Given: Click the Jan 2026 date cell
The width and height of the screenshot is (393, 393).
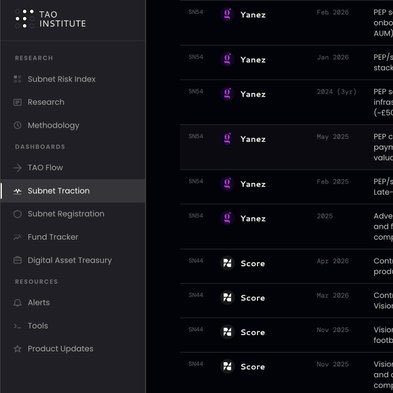Looking at the screenshot, I should 333,58.
